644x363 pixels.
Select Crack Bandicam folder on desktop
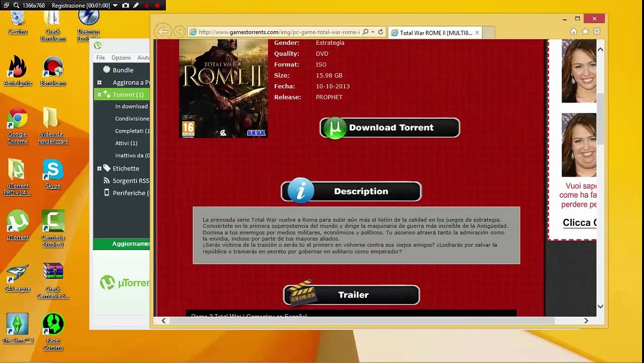tap(53, 26)
